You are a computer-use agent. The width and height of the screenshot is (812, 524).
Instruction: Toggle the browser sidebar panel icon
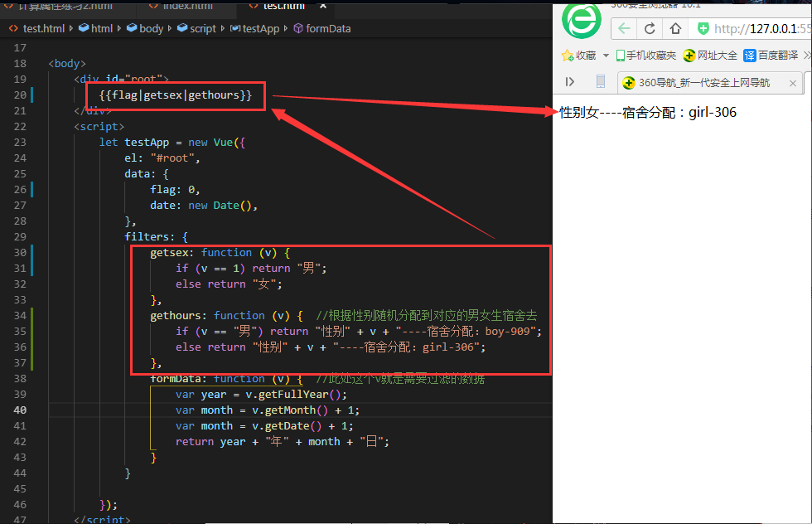click(570, 82)
